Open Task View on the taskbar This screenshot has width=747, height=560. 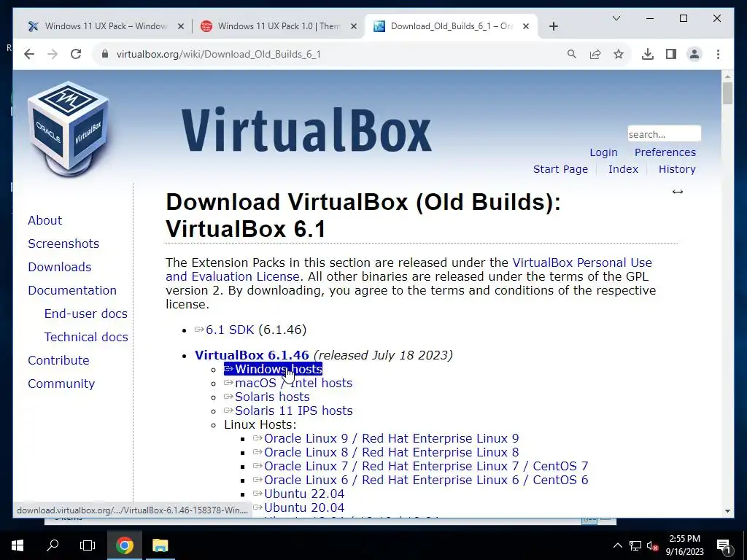tap(88, 545)
